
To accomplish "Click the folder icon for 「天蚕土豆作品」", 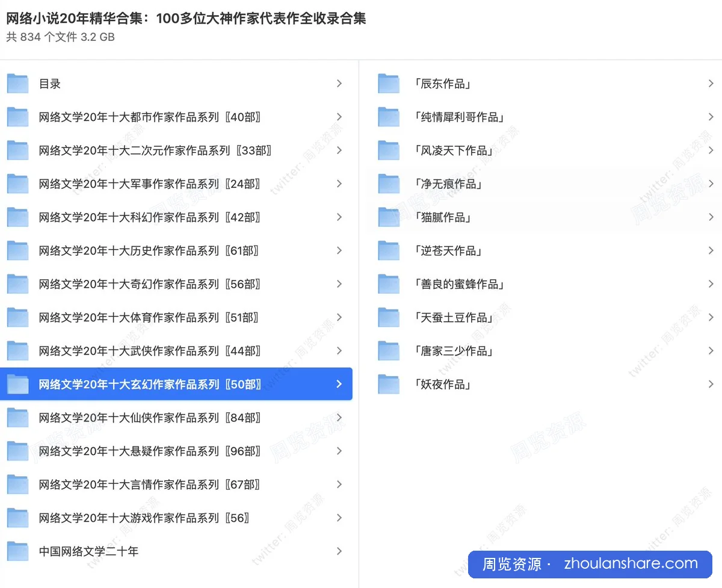I will pos(389,317).
